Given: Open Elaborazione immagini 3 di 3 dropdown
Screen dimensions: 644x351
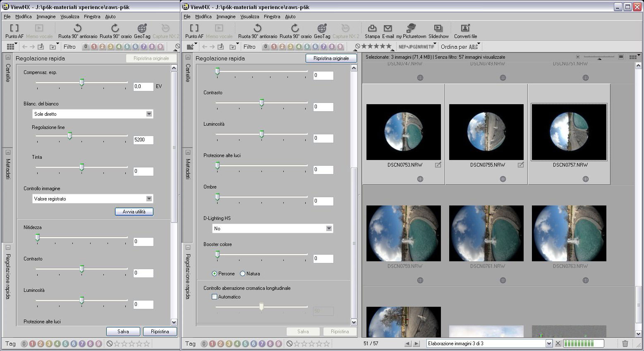Looking at the screenshot, I should point(489,344).
